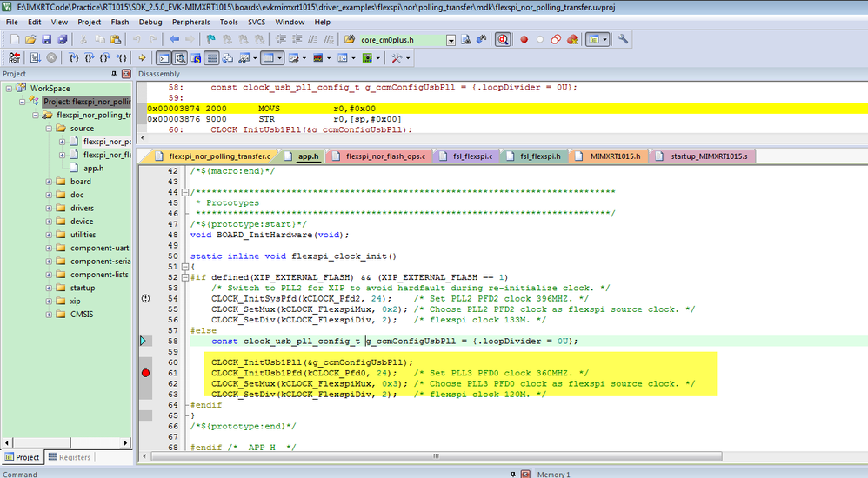
Task: Open the Call Stack window icon
Action: (228, 58)
